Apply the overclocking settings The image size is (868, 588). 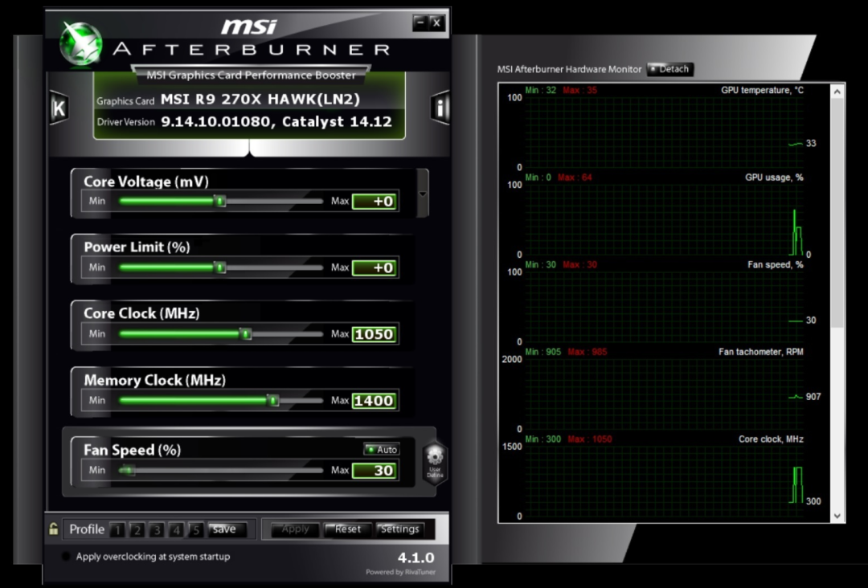[295, 529]
